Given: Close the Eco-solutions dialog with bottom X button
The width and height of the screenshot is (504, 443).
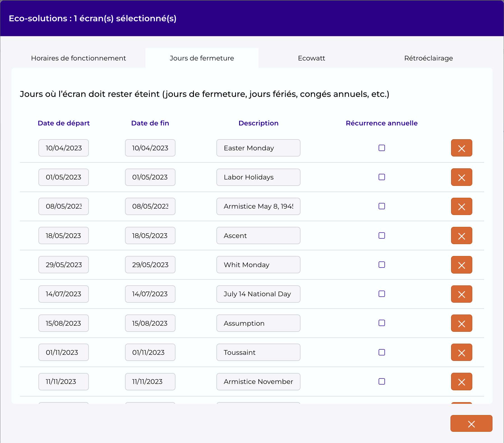Looking at the screenshot, I should pyautogui.click(x=471, y=423).
